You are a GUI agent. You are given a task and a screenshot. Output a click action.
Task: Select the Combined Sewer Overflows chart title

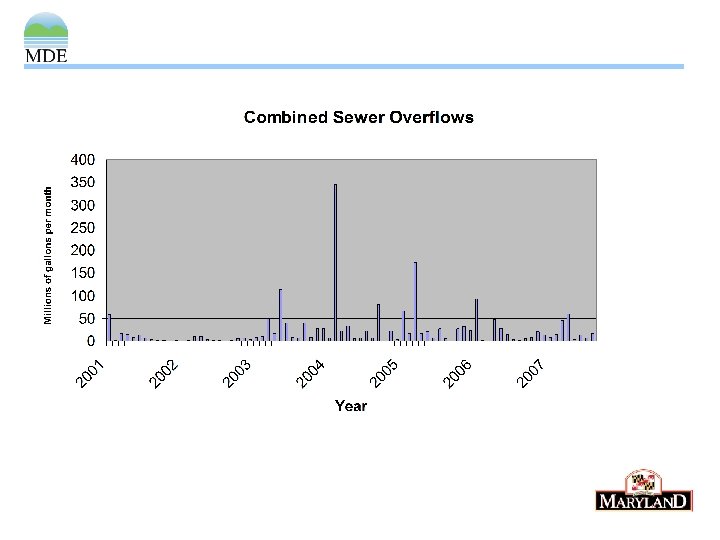(x=359, y=117)
